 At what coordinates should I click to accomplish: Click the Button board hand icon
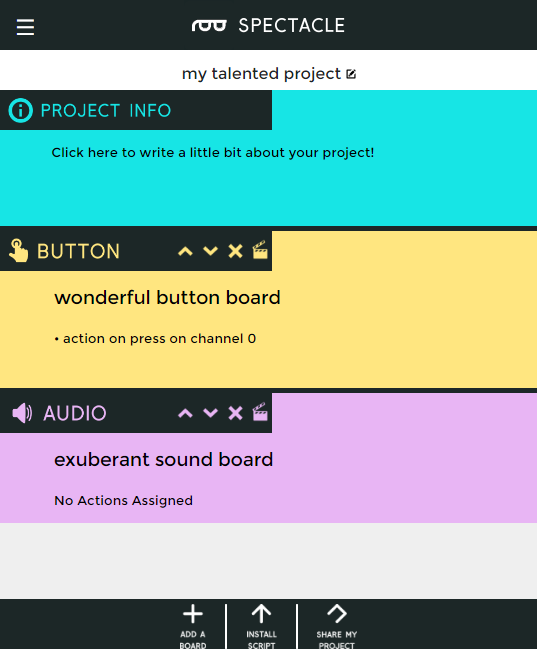tap(19, 251)
